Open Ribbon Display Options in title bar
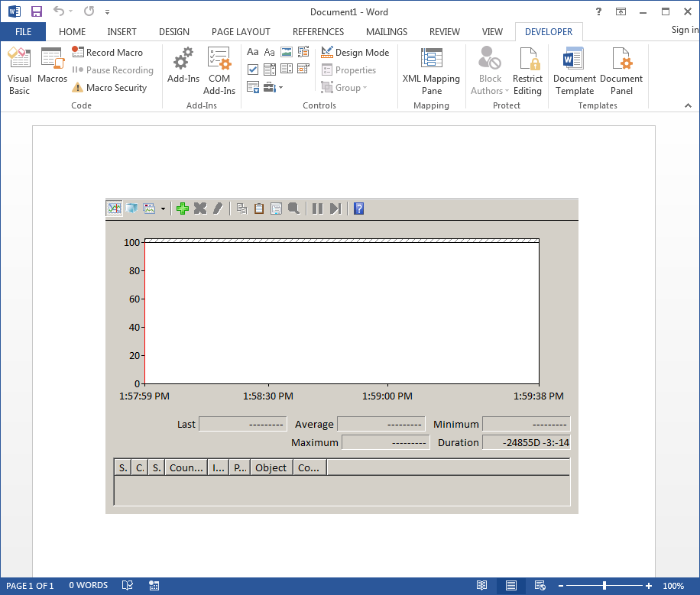700x595 pixels. coord(621,11)
